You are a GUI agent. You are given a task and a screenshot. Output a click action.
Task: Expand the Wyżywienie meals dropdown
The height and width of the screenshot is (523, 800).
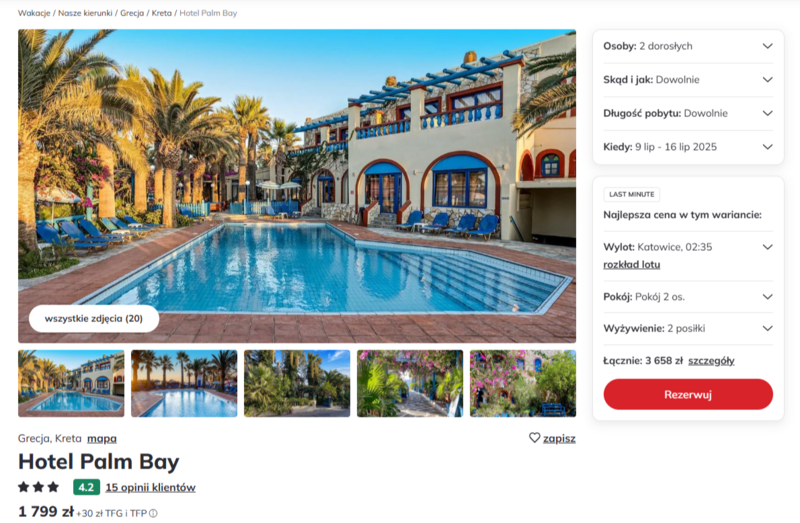[x=688, y=328]
